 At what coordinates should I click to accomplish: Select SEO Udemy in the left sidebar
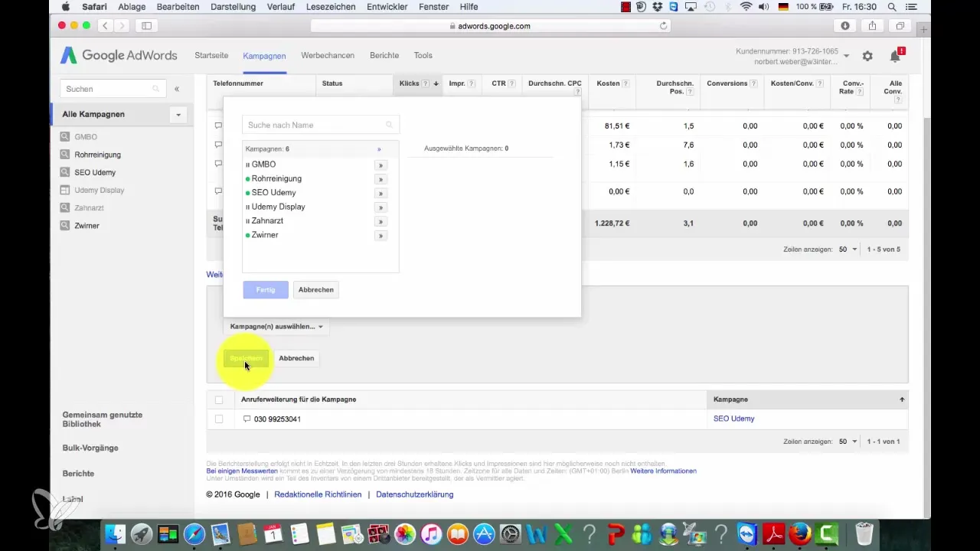[95, 172]
